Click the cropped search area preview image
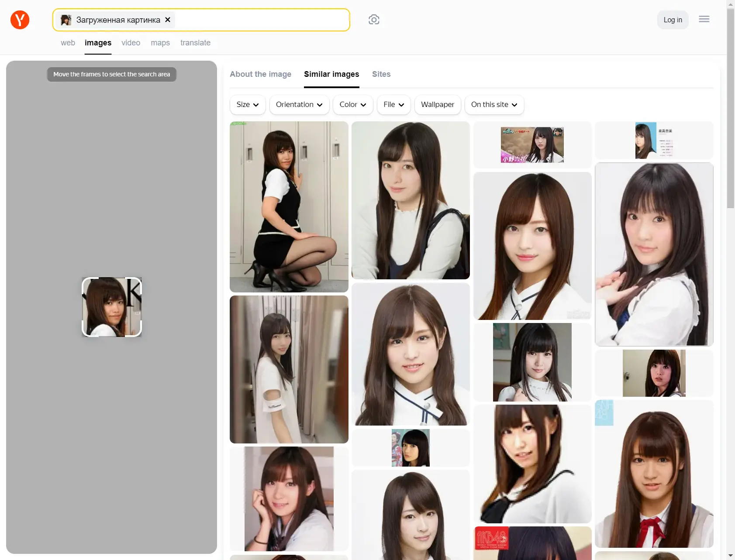The width and height of the screenshot is (735, 560). [x=112, y=307]
